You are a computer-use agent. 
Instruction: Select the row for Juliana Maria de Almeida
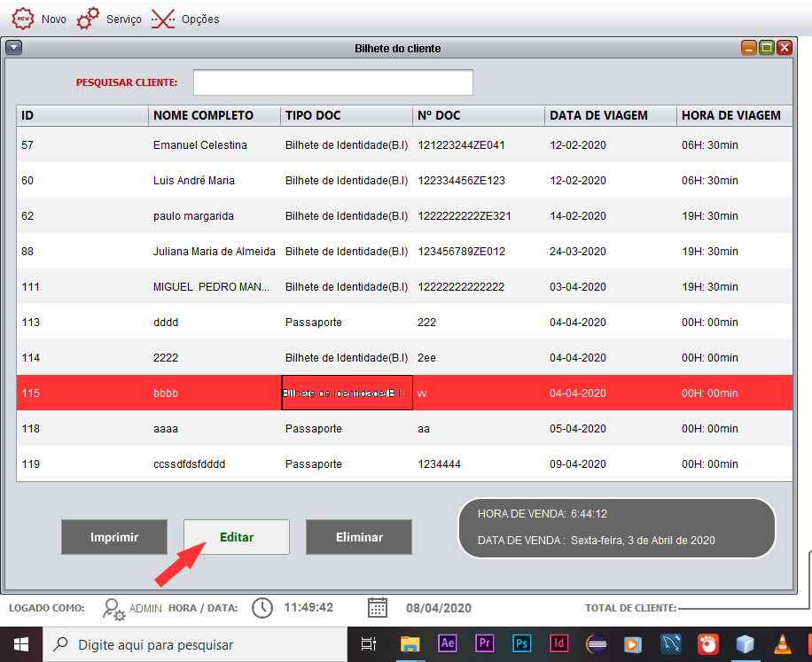click(x=404, y=252)
